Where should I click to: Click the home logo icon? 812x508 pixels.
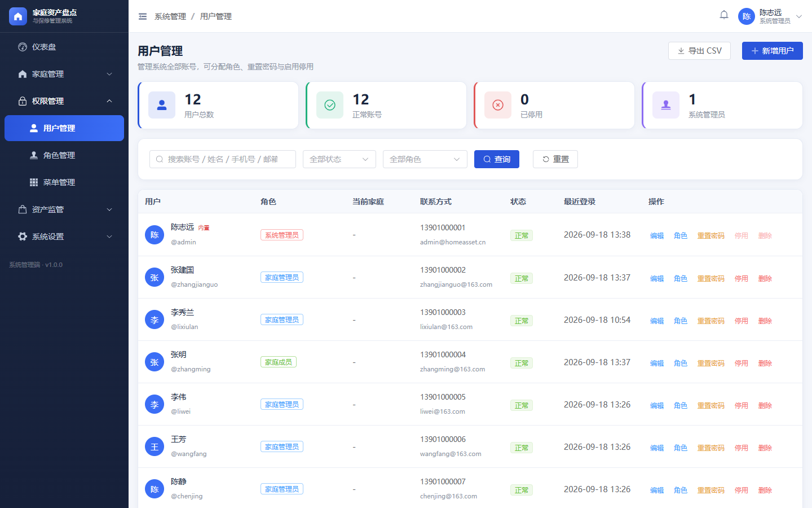tap(18, 16)
